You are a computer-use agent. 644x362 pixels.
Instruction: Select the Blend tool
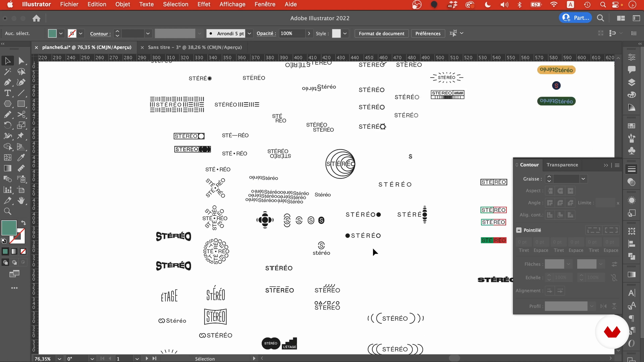(x=8, y=179)
